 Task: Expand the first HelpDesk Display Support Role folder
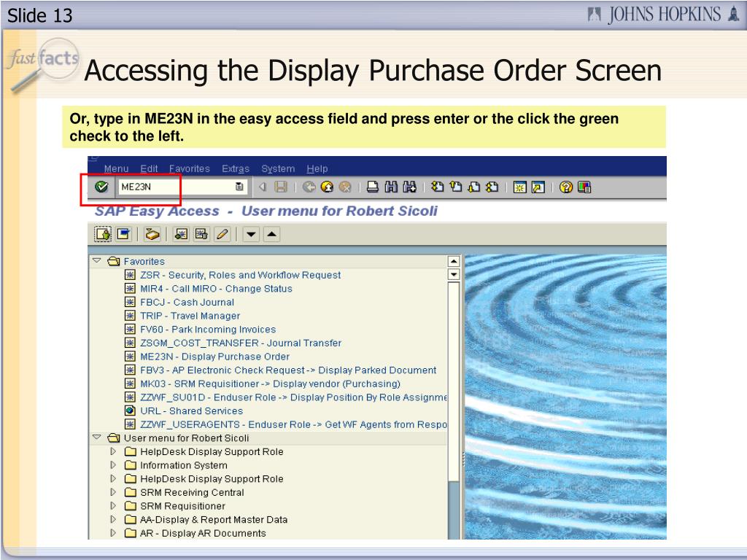click(113, 451)
